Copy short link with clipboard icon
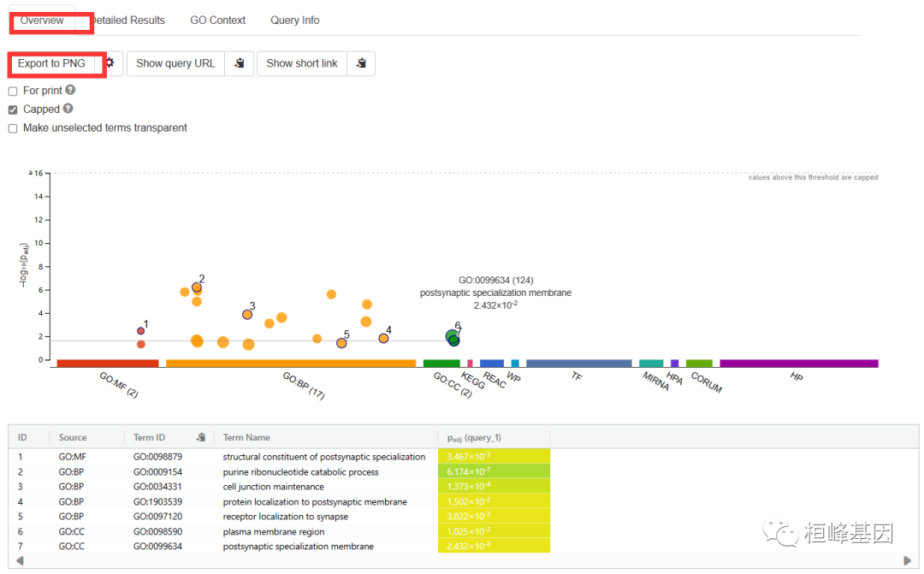Screen dimensions: 924x574 361,63
